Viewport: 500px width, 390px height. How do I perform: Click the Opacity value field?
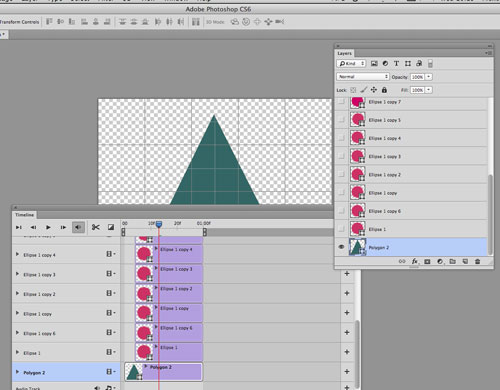(417, 77)
